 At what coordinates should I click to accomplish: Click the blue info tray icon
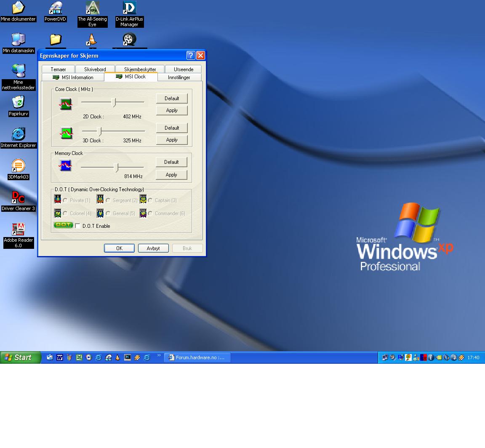[x=431, y=357]
